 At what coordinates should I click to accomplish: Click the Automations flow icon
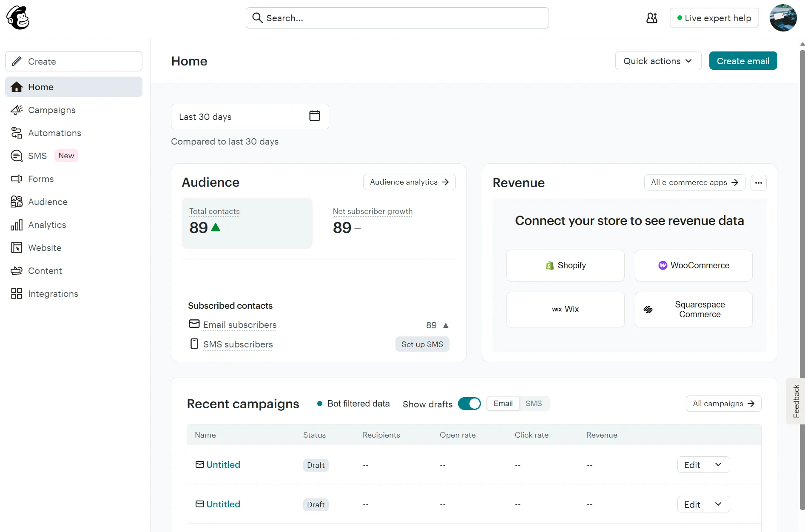pos(17,133)
